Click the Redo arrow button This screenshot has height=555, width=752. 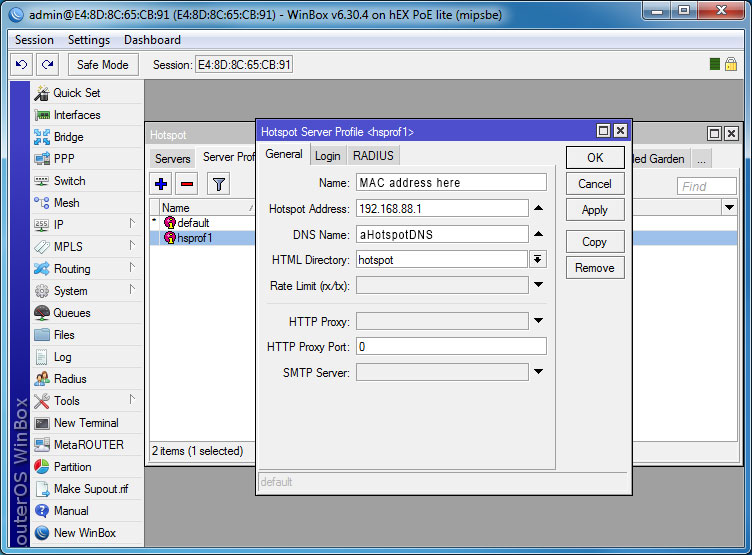[x=47, y=64]
